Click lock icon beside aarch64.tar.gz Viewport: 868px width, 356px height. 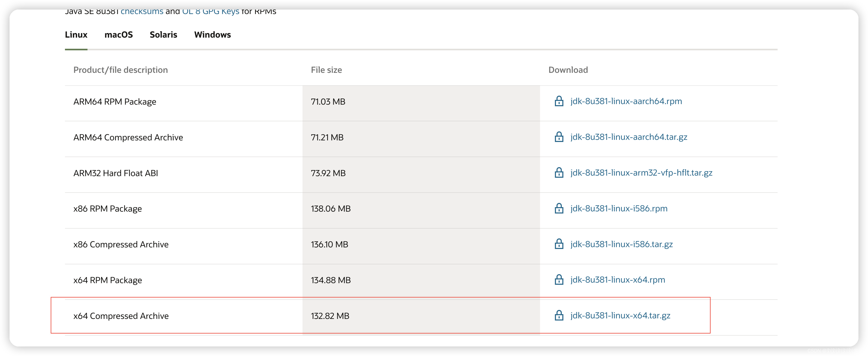[559, 137]
